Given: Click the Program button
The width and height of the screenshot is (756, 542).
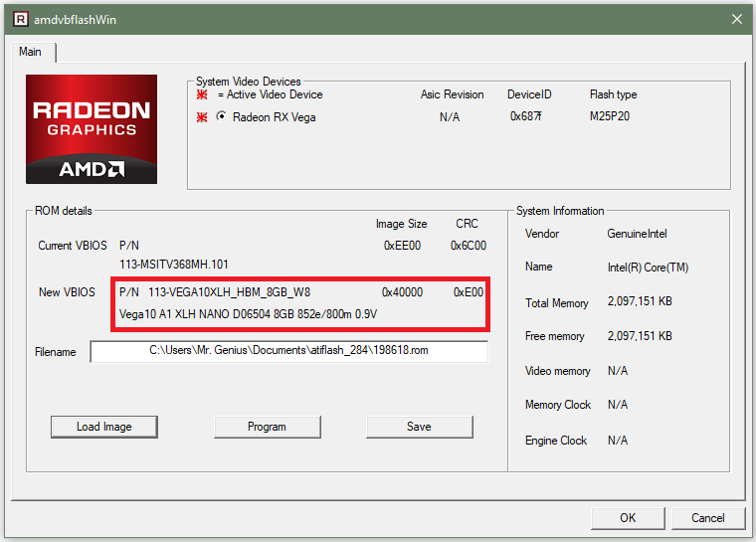Looking at the screenshot, I should [268, 427].
